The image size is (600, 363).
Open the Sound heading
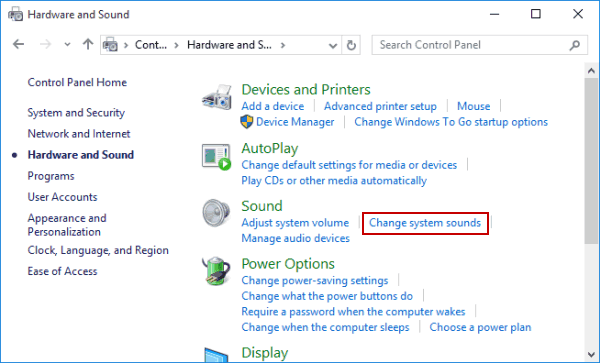coord(262,206)
